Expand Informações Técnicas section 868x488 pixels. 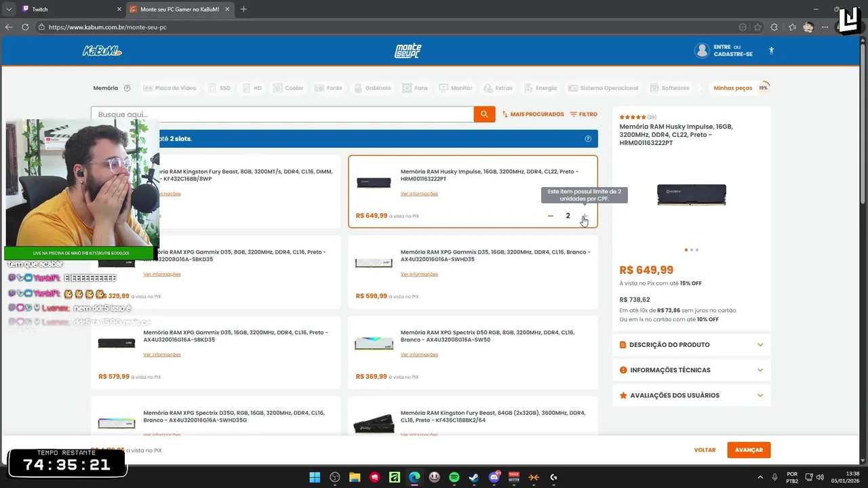pyautogui.click(x=692, y=370)
